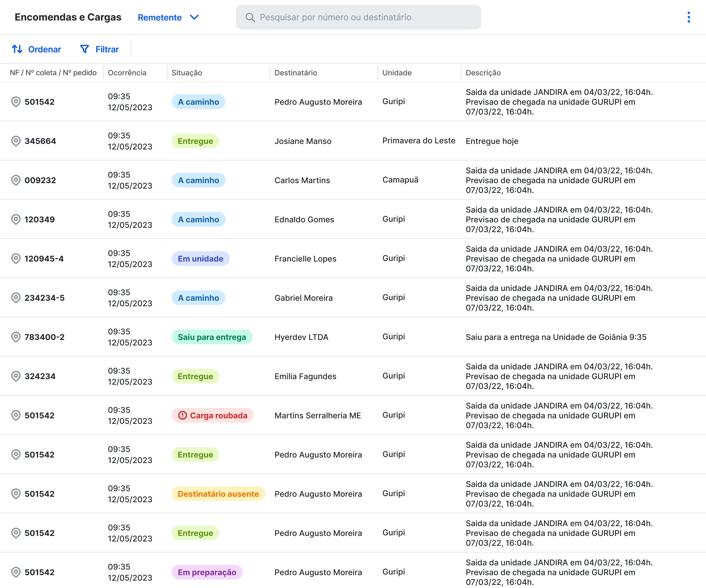Click the Destinatário ausente status badge

(x=218, y=494)
